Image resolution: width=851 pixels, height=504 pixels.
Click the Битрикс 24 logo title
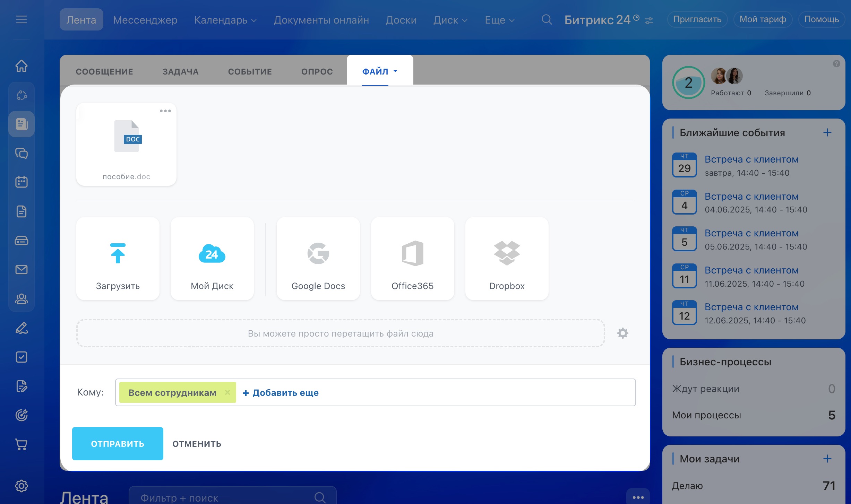[x=597, y=20]
